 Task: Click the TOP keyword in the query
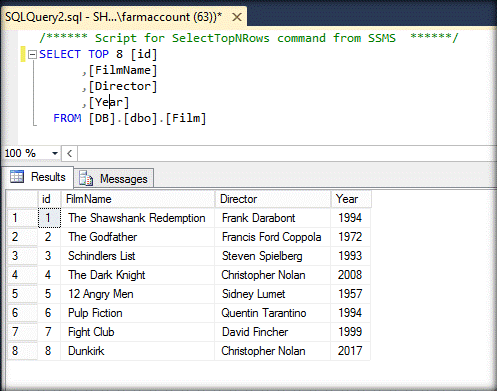(99, 54)
